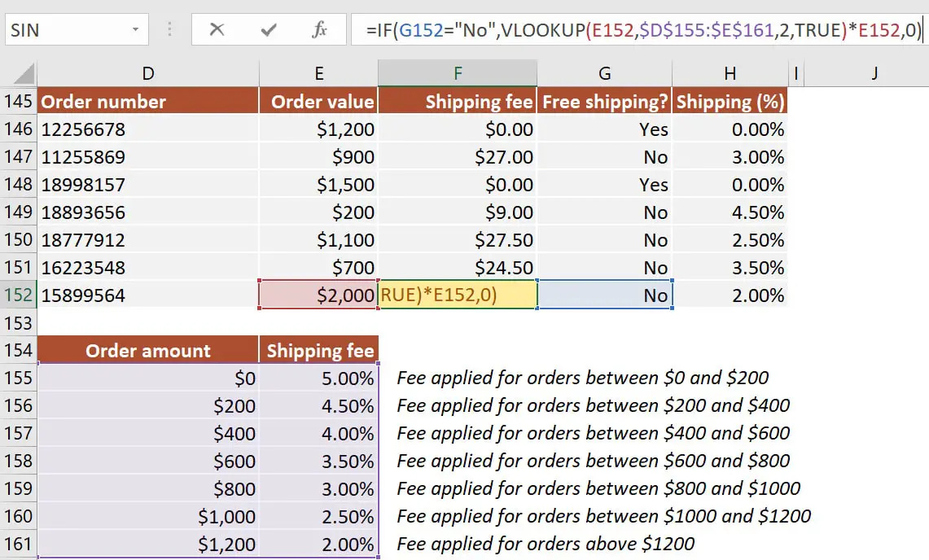The width and height of the screenshot is (929, 560).
Task: Click the Enter checkmark icon in formula bar
Action: point(269,28)
